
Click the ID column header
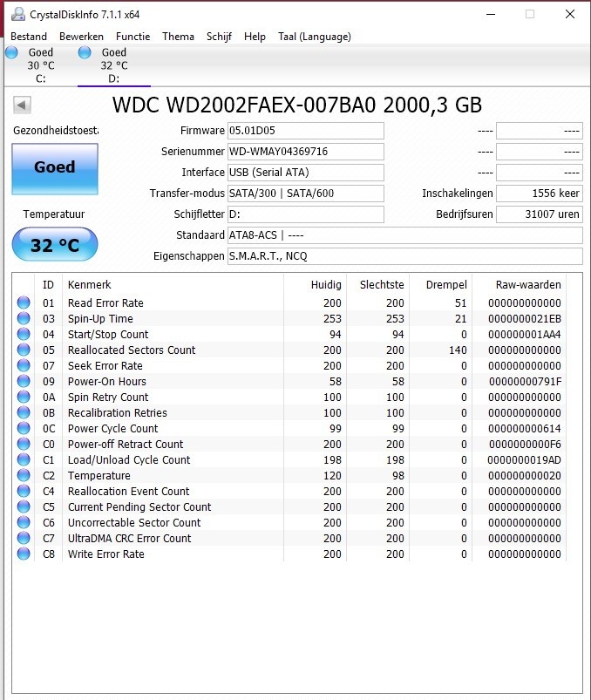48,285
